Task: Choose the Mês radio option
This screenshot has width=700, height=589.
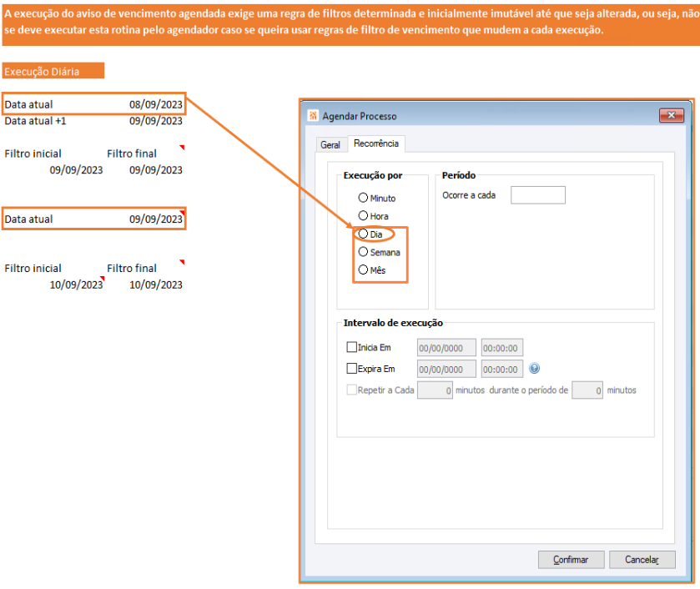Action: point(363,269)
